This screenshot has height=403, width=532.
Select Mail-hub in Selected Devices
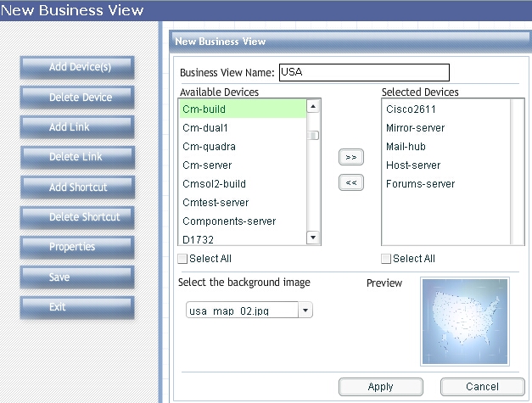(x=446, y=146)
